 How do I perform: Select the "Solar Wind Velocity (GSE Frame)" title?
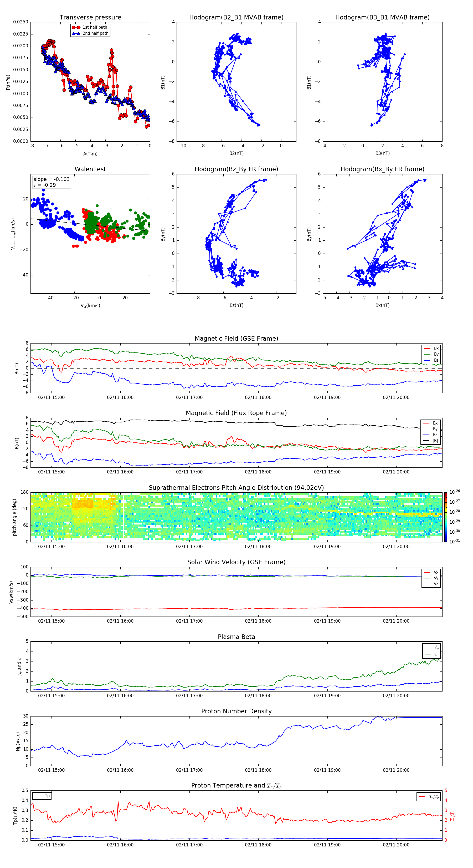(236, 562)
